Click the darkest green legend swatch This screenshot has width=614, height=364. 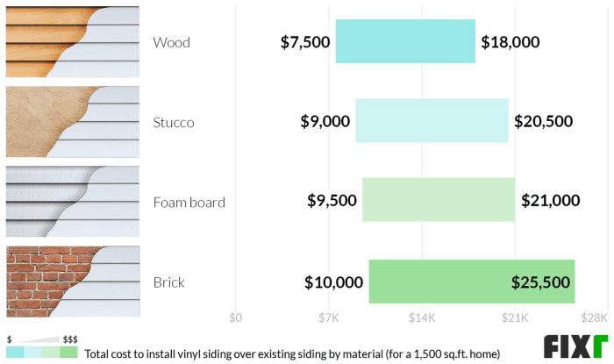pos(68,353)
